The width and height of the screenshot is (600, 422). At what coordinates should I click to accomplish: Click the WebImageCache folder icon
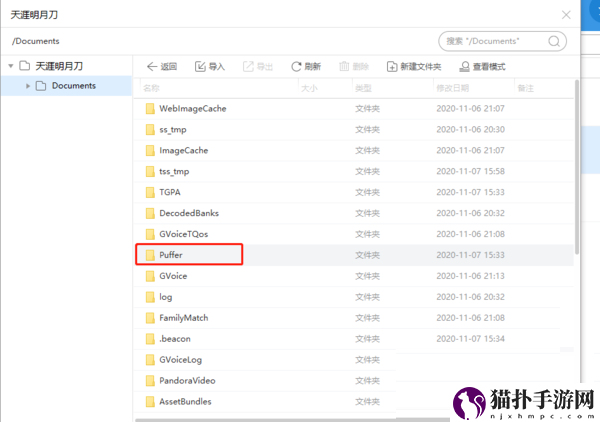(x=150, y=109)
